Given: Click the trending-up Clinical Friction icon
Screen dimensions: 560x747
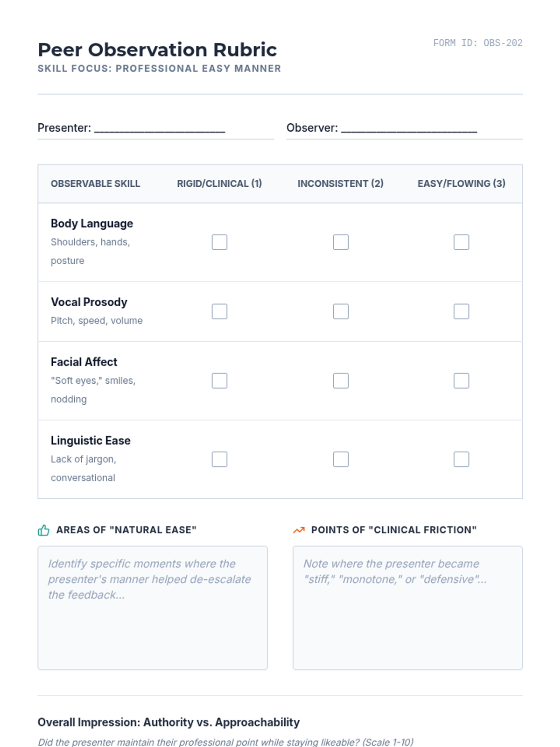Looking at the screenshot, I should [299, 530].
